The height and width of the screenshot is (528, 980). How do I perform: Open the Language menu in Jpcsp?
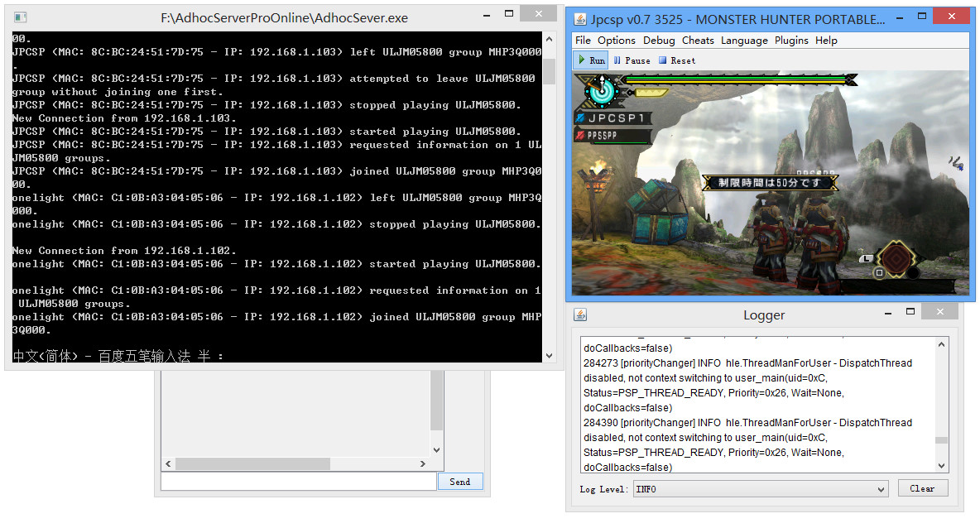[x=744, y=40]
